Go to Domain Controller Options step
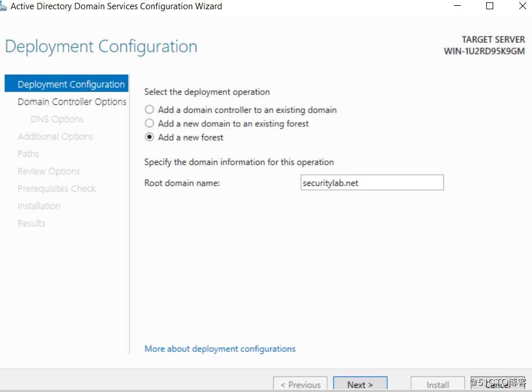 [72, 101]
